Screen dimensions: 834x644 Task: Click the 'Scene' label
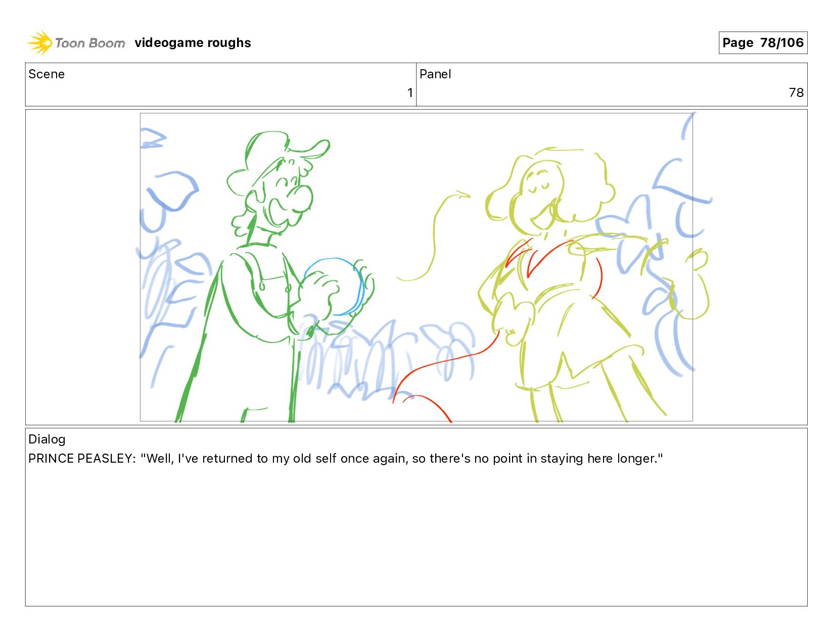(x=47, y=74)
